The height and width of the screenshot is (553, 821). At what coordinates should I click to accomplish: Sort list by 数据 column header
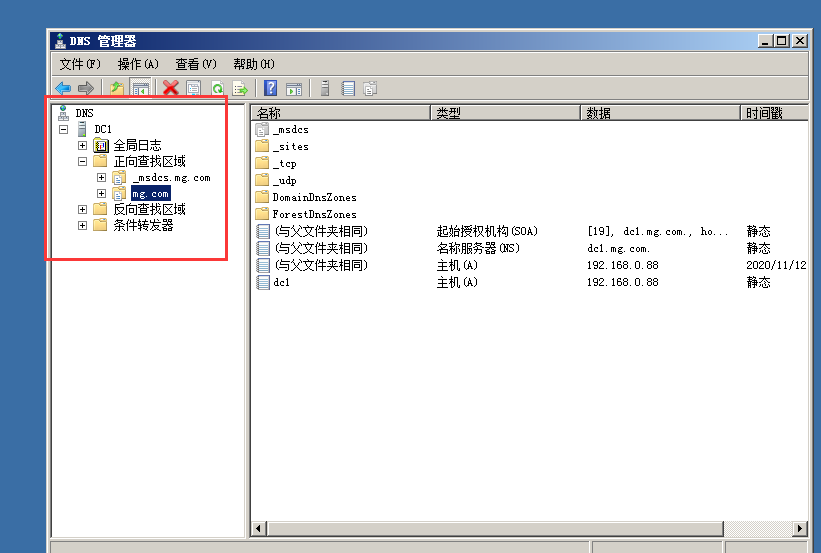click(x=660, y=113)
